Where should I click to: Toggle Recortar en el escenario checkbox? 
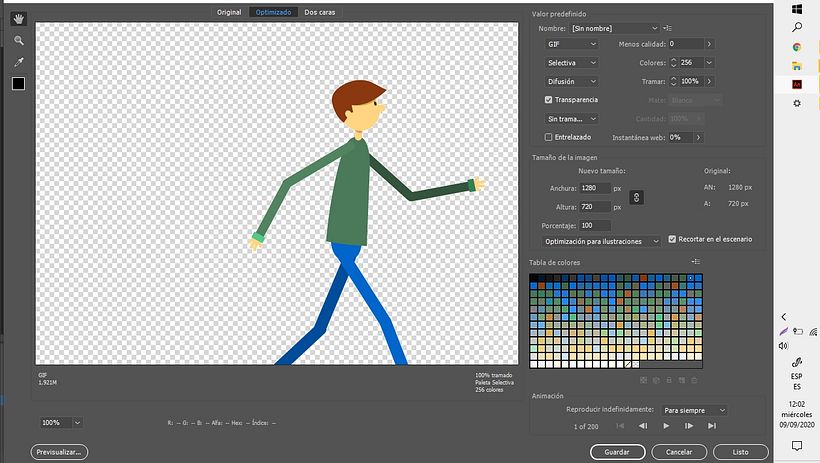672,240
